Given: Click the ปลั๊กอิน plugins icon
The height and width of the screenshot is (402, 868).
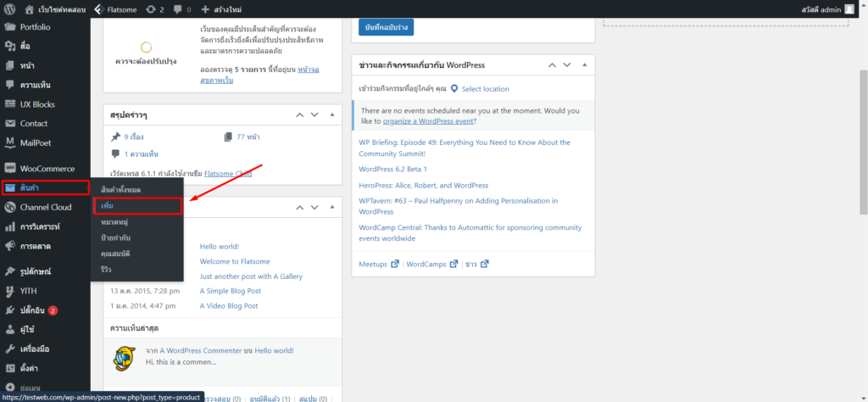Looking at the screenshot, I should [x=9, y=310].
